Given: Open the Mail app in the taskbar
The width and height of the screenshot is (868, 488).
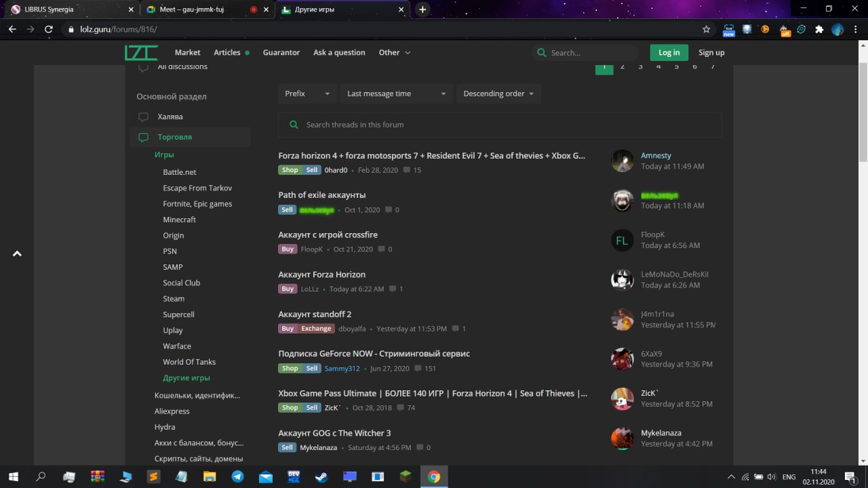Looking at the screenshot, I should pyautogui.click(x=265, y=476).
